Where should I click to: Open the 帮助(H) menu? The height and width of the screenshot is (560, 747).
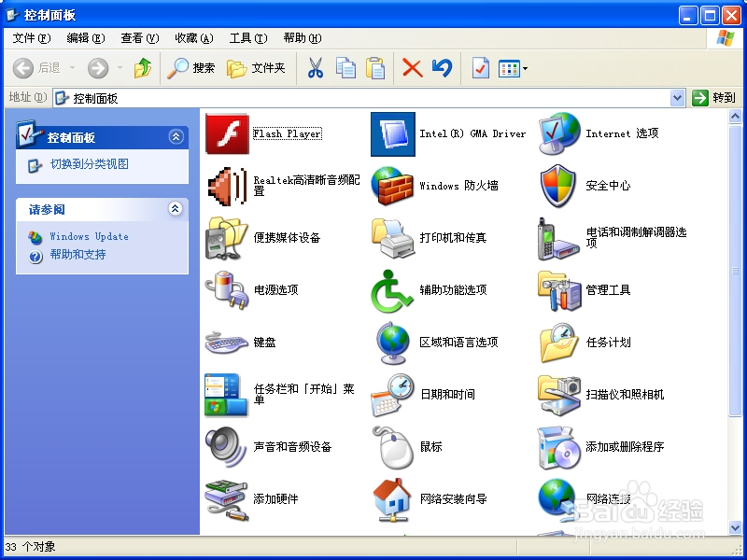303,38
